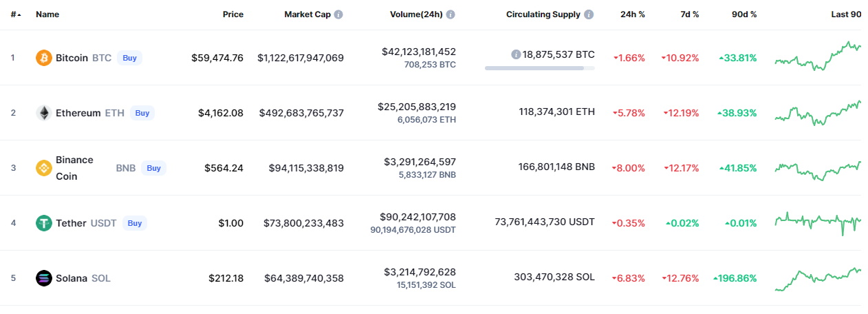Click the Ethereum logo icon
The width and height of the screenshot is (868, 314).
(x=44, y=113)
